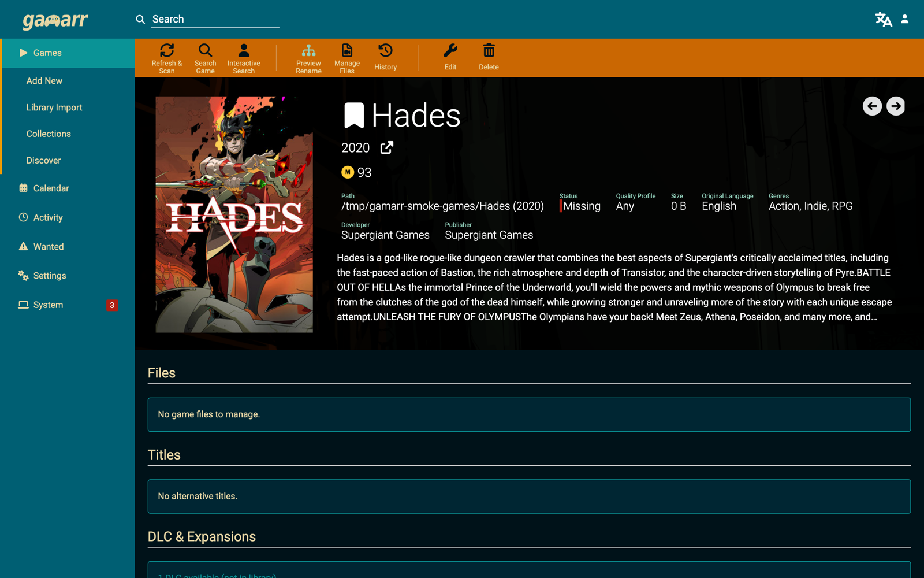Click the Hades overview description text
The height and width of the screenshot is (578, 924).
(616, 287)
